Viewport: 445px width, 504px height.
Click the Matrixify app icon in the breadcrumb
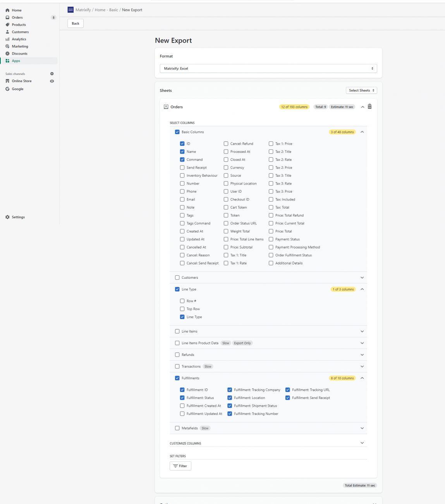click(x=70, y=9)
